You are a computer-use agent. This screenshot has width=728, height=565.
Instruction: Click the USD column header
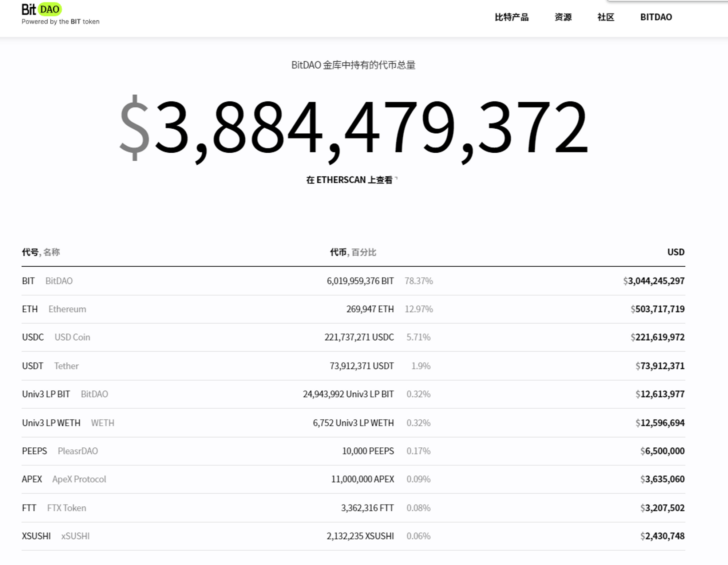pyautogui.click(x=676, y=252)
